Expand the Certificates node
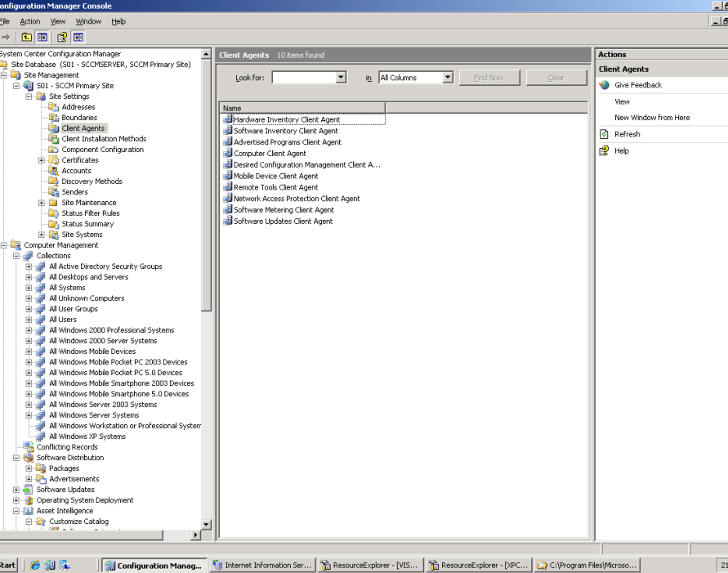The height and width of the screenshot is (573, 728). pyautogui.click(x=42, y=160)
